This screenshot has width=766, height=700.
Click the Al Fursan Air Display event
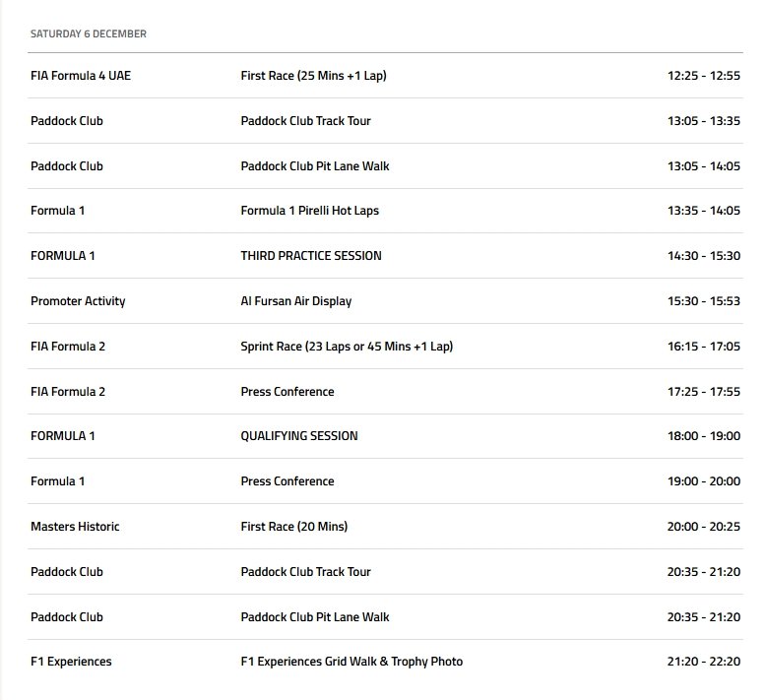point(295,301)
